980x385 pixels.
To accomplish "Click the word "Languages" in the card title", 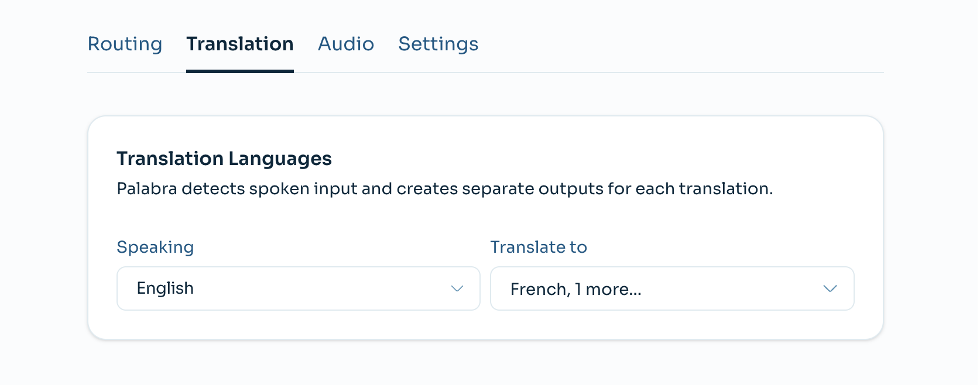I will coord(280,159).
